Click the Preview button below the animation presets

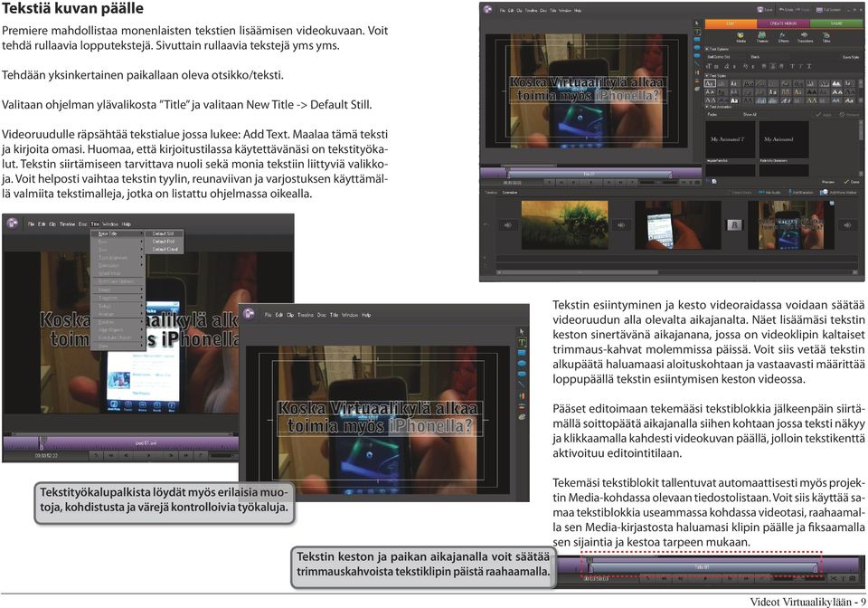click(x=828, y=182)
